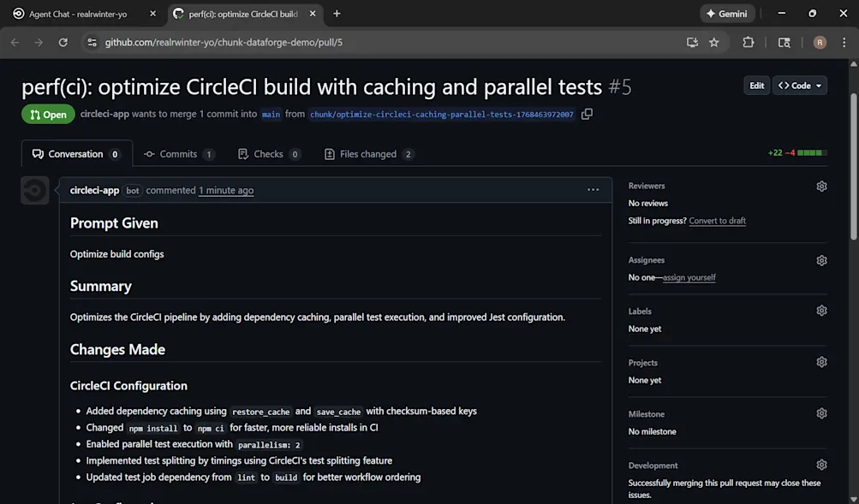Open comment options three-dot menu
The image size is (859, 504).
(593, 190)
